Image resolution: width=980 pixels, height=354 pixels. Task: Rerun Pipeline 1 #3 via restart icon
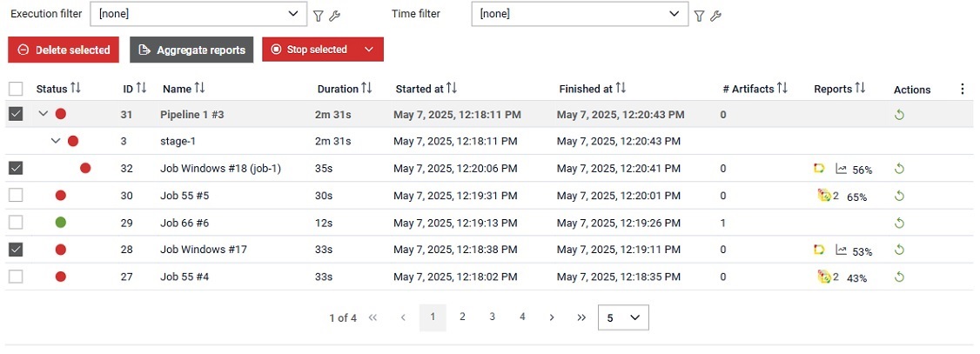[x=899, y=115]
